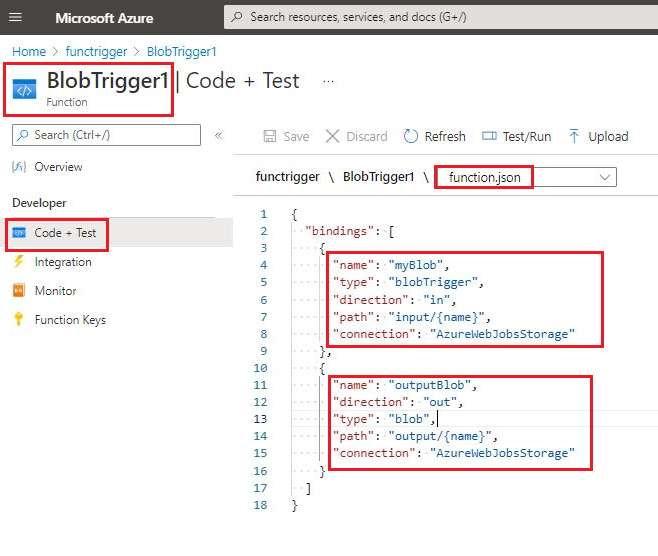Screen dimensions: 658x556
Task: Click the "name" key on line 11
Action: 353,385
